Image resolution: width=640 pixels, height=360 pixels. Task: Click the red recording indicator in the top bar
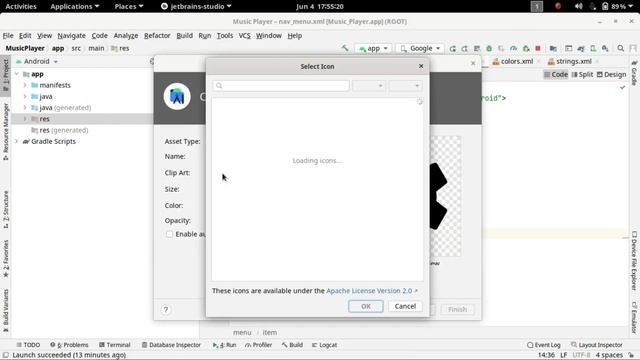(558, 6)
